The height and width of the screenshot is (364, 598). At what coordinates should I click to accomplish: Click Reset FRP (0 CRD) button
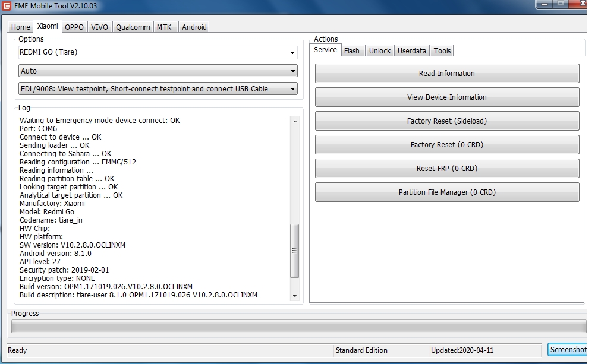point(447,169)
